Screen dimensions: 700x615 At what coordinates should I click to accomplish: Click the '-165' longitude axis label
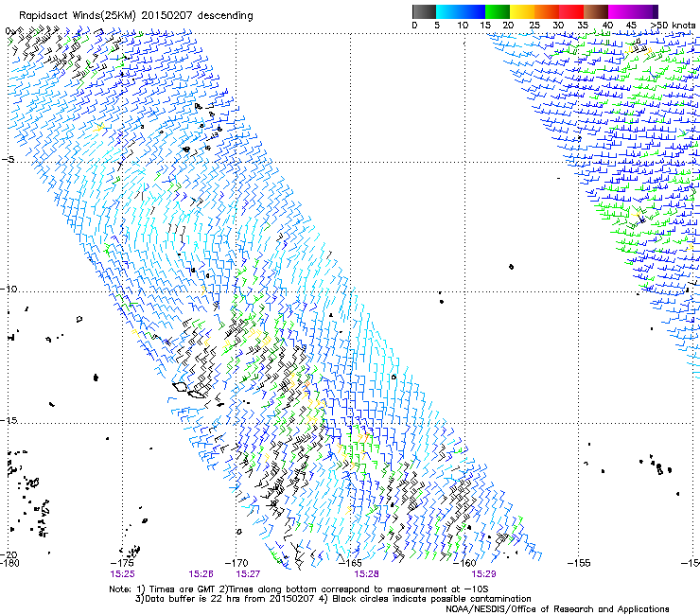click(350, 563)
